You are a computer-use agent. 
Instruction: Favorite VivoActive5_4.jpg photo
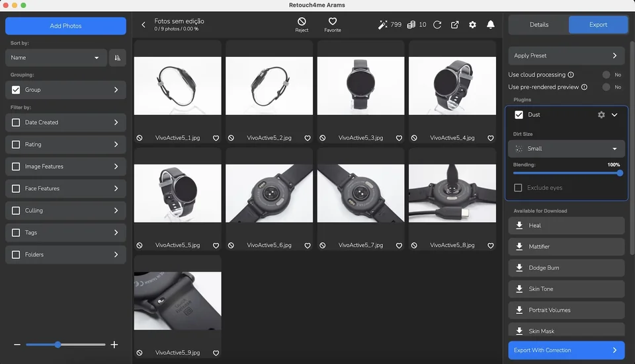click(x=490, y=138)
